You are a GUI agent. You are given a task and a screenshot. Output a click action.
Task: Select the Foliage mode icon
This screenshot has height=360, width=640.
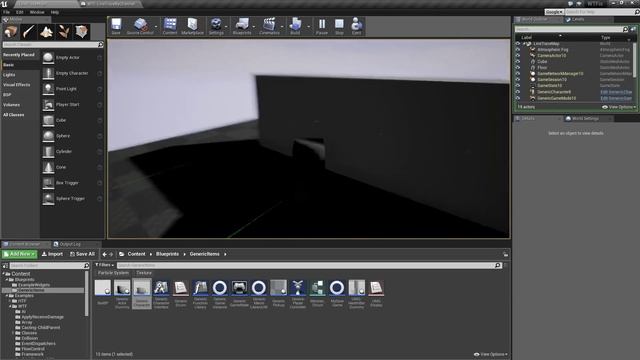tap(64, 31)
